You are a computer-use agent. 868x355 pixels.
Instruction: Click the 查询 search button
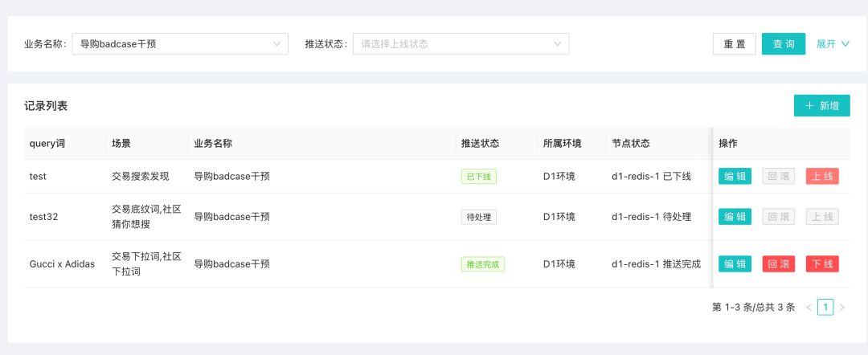(x=784, y=44)
